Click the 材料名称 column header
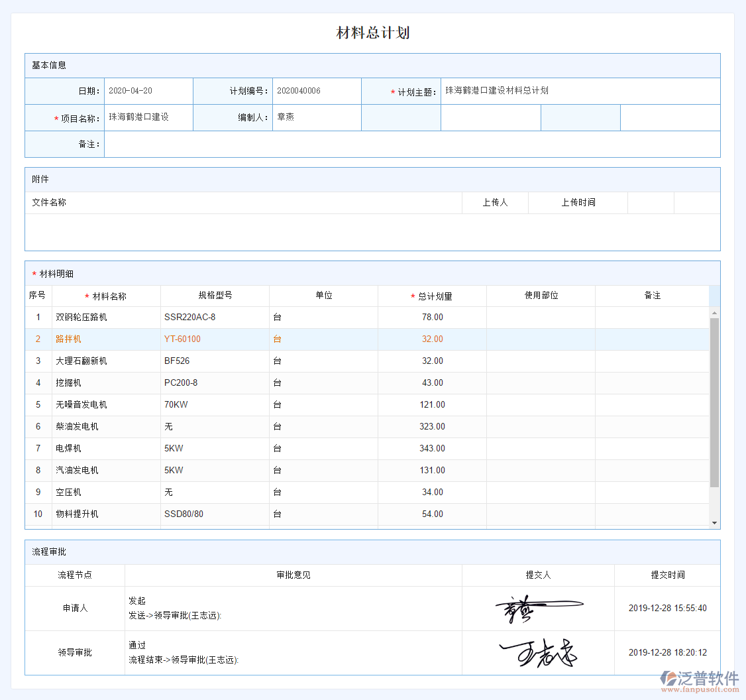Viewport: 746px width, 700px height. [x=106, y=296]
